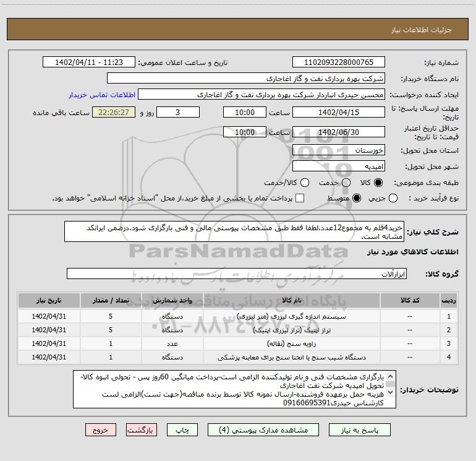Click the city field امیدیه

tap(339, 166)
